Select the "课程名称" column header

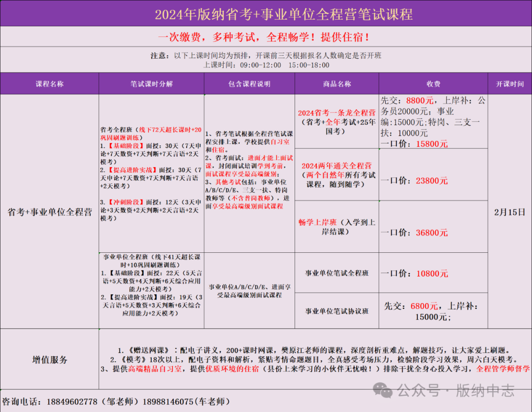click(50, 84)
